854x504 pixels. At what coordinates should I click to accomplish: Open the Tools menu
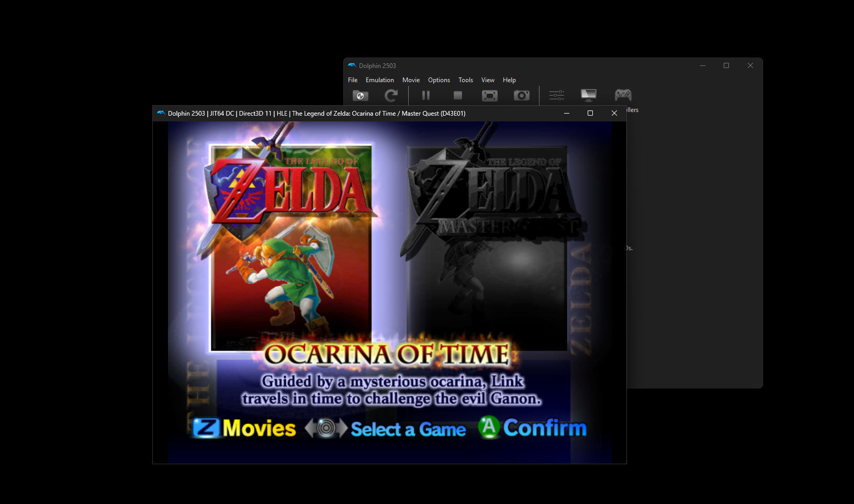[466, 80]
